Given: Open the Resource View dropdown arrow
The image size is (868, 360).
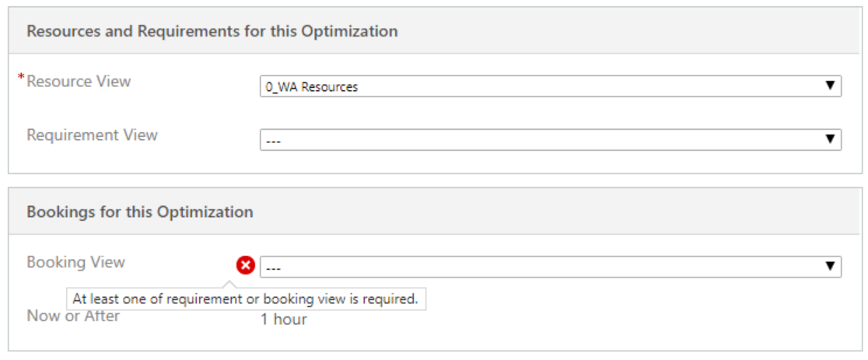Looking at the screenshot, I should tap(830, 86).
